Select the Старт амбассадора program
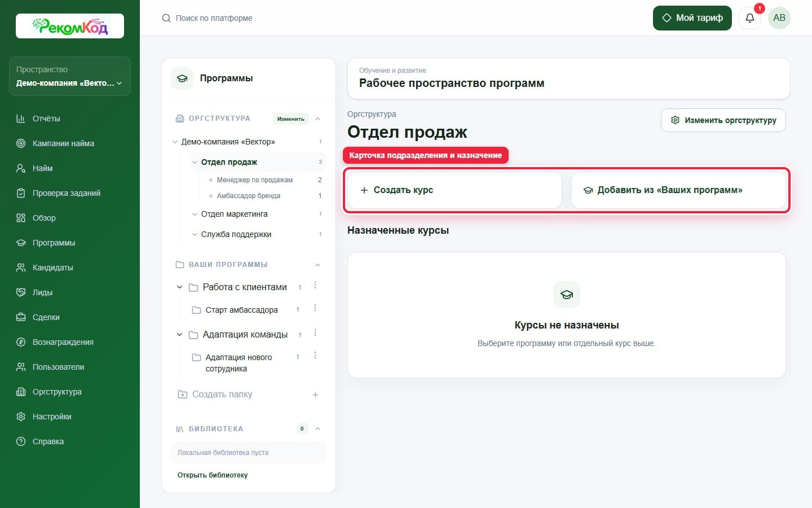The width and height of the screenshot is (812, 508). pyautogui.click(x=241, y=310)
